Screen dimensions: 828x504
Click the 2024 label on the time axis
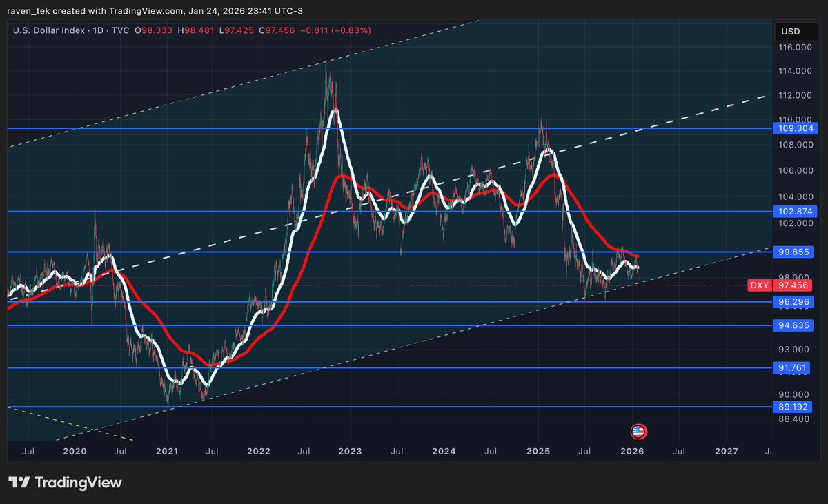pos(444,452)
